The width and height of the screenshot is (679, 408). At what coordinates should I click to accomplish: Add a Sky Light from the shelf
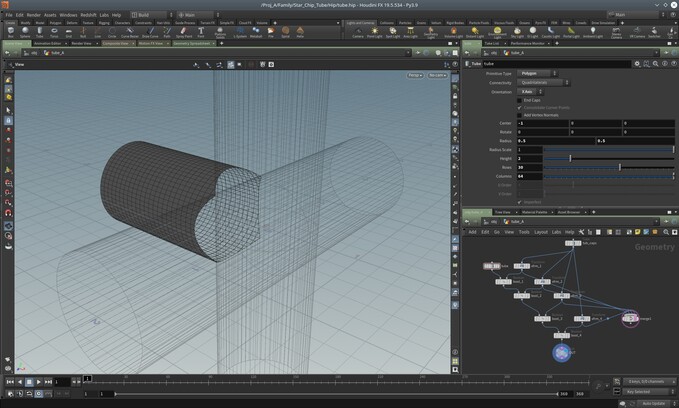pyautogui.click(x=517, y=32)
